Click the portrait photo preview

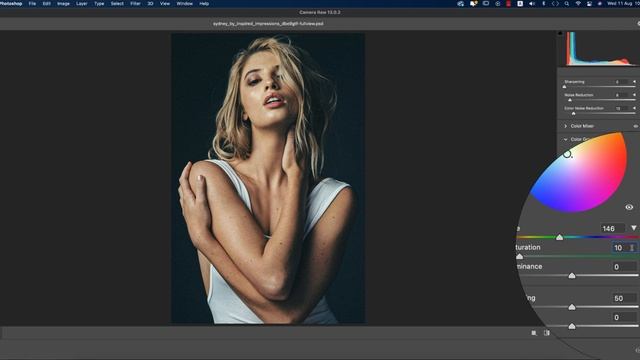(x=268, y=179)
